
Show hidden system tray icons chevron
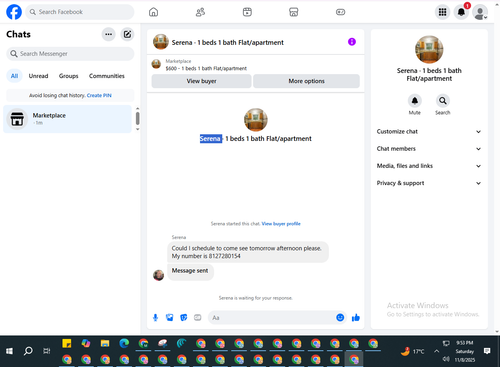click(436, 351)
